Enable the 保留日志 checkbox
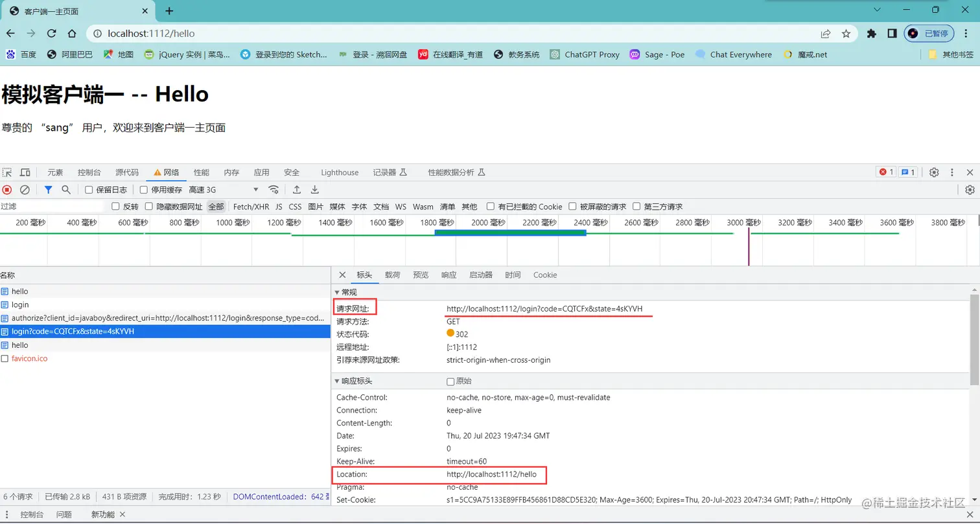980x524 pixels. coord(89,190)
